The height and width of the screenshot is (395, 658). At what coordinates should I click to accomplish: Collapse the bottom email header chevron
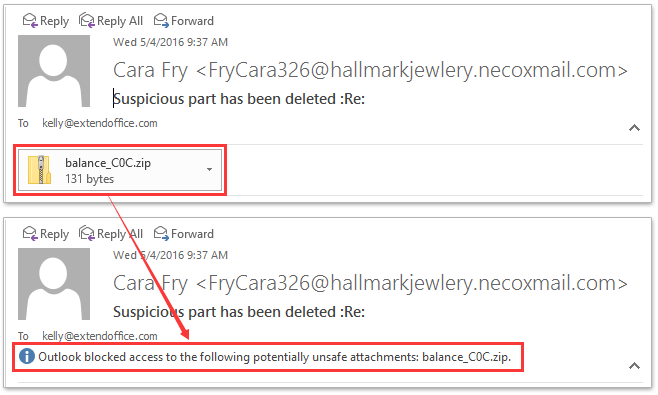coord(634,366)
